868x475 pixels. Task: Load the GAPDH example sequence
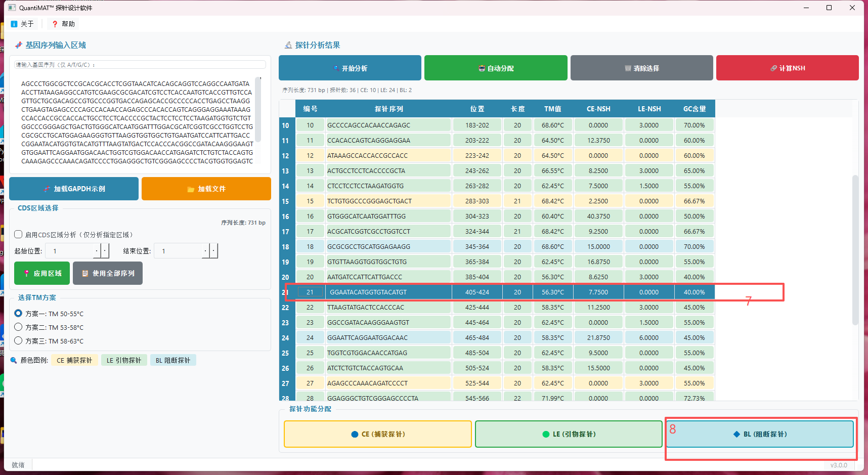73,188
